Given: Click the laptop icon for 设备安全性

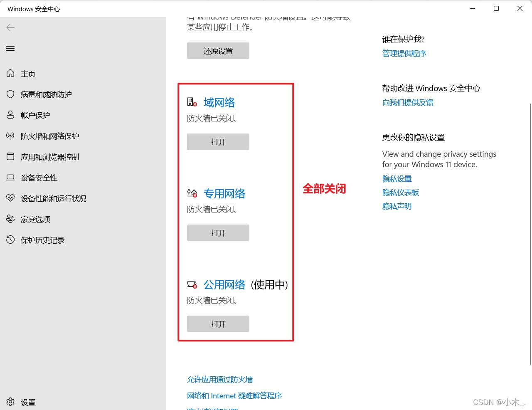Looking at the screenshot, I should coord(10,178).
